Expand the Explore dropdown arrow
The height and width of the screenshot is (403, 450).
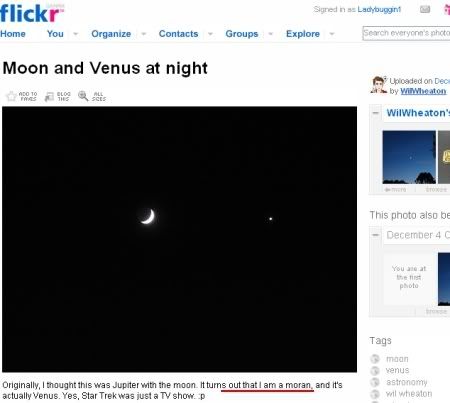click(x=332, y=34)
